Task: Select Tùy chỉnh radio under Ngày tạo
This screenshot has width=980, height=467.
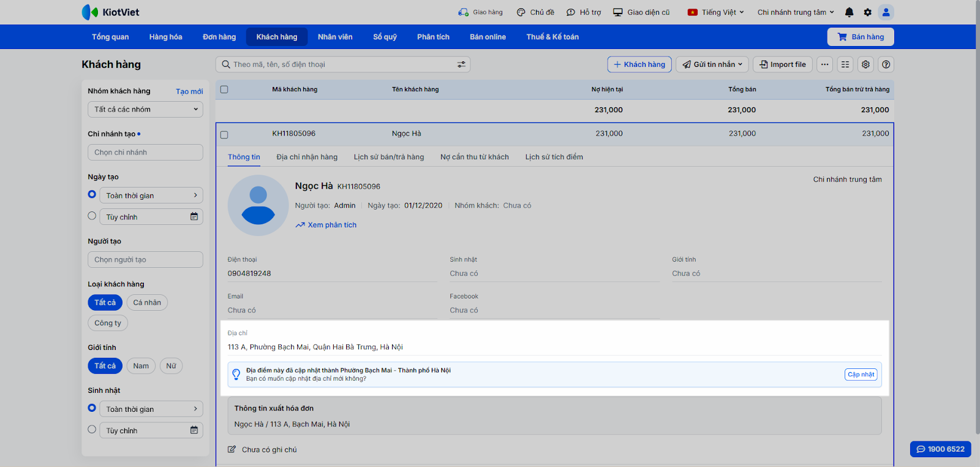Action: click(92, 216)
